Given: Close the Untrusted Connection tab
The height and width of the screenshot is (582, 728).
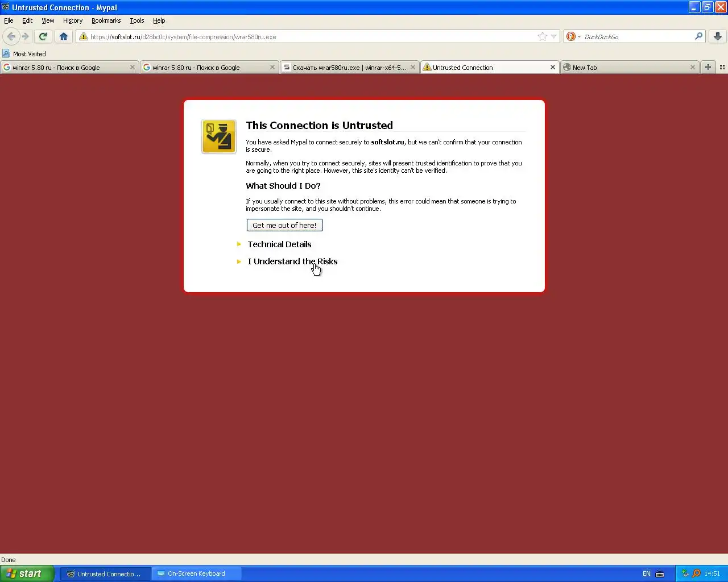Looking at the screenshot, I should [x=552, y=67].
